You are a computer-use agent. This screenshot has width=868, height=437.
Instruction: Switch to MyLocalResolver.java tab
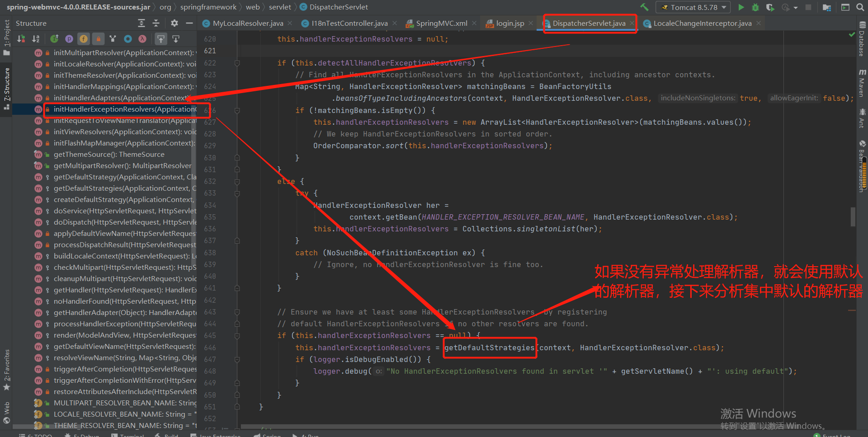248,23
